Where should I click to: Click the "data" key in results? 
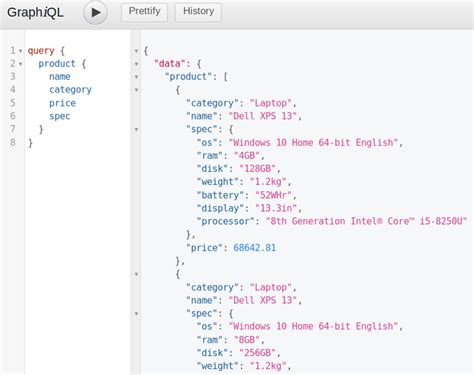point(170,64)
